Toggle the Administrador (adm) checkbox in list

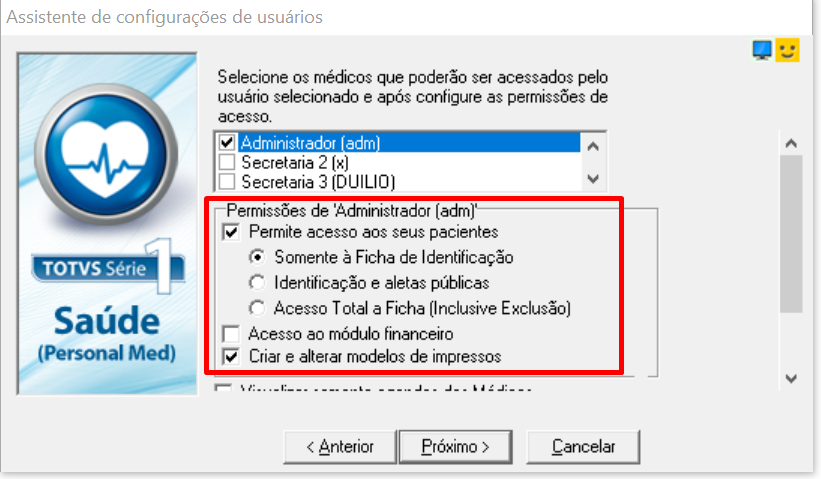coord(227,142)
